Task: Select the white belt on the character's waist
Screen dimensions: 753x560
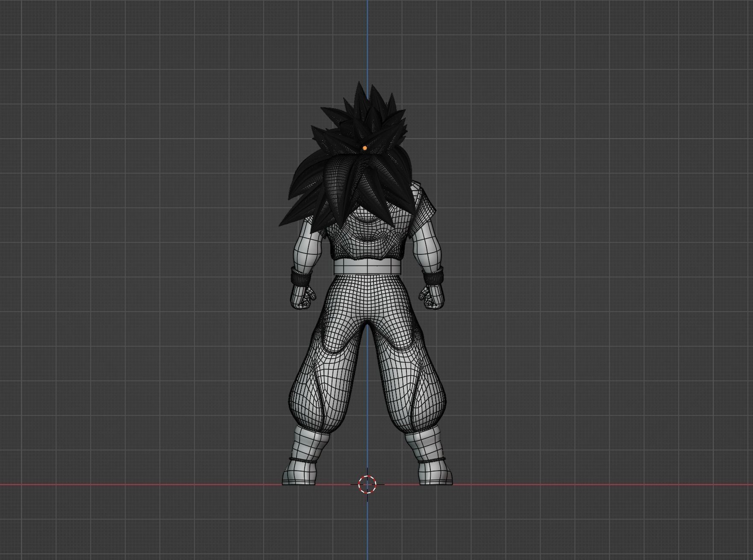Action: pos(367,267)
